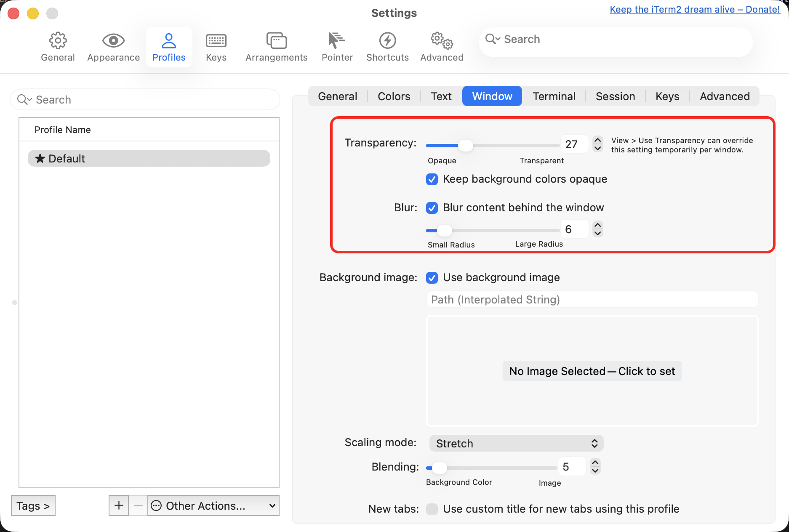This screenshot has width=789, height=532.
Task: Increase transparency with stepper up arrow
Action: [597, 140]
